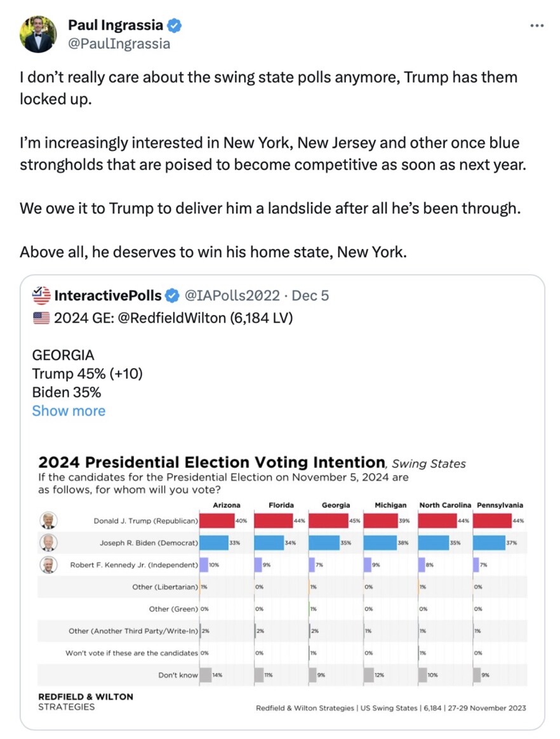Viewport: 560px width, 739px height.
Task: Click the Redfield & Wilton Strategies logo
Action: point(86,702)
